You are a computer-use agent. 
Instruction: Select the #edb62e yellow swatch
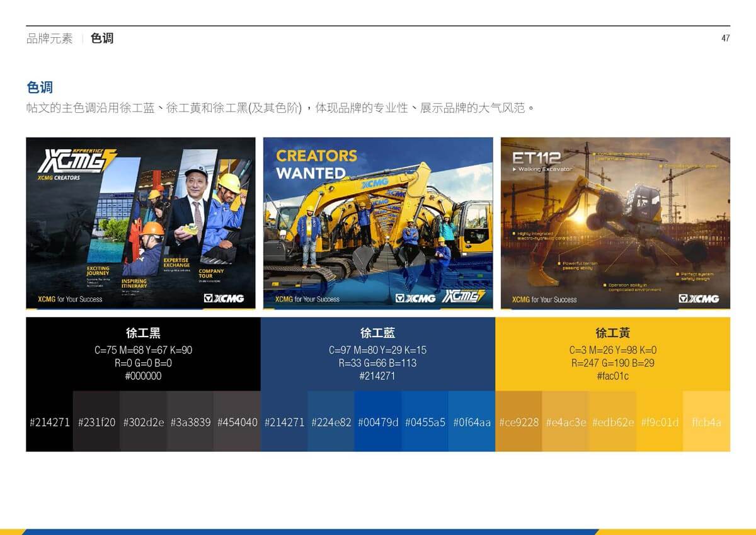coord(612,422)
